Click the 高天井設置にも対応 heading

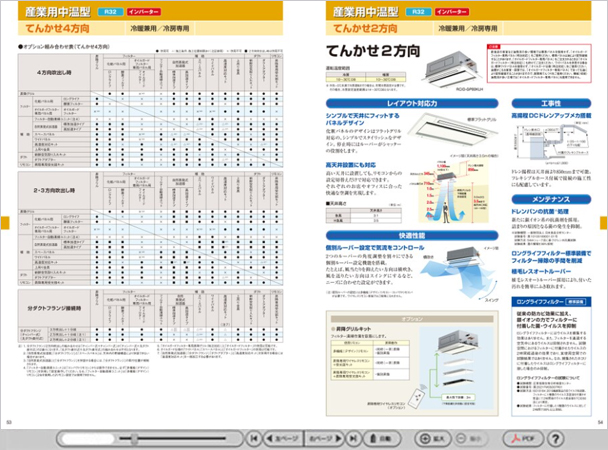click(x=351, y=165)
